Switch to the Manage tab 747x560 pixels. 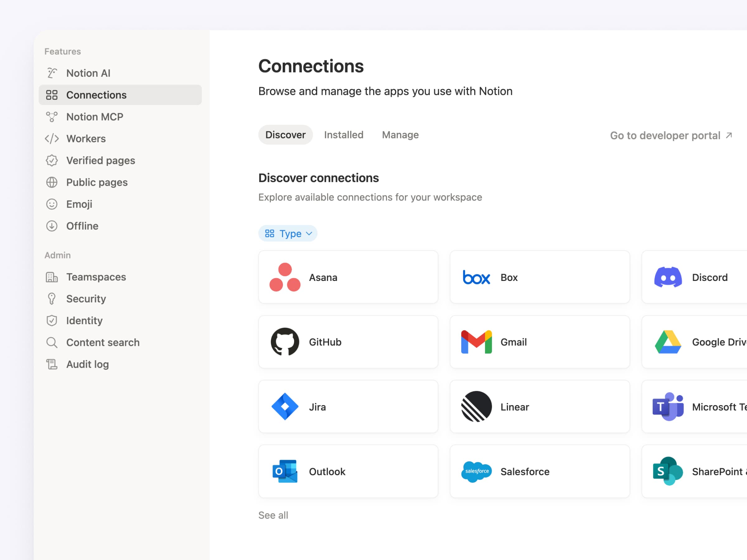point(400,135)
